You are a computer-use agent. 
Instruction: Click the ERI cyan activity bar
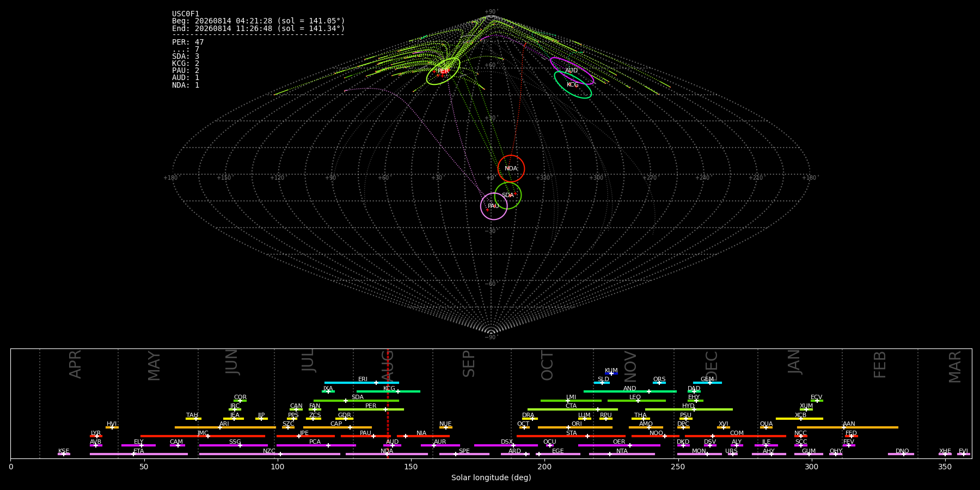pyautogui.click(x=362, y=383)
